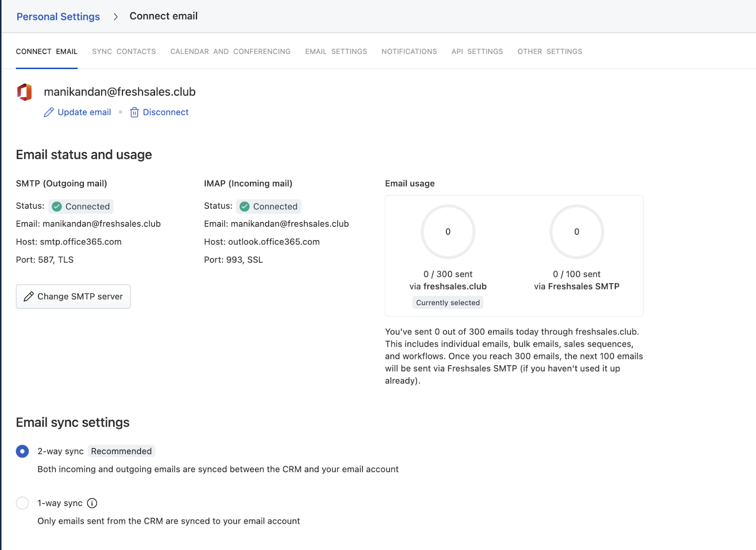Open the Connect Email tab
The image size is (756, 550).
(47, 52)
